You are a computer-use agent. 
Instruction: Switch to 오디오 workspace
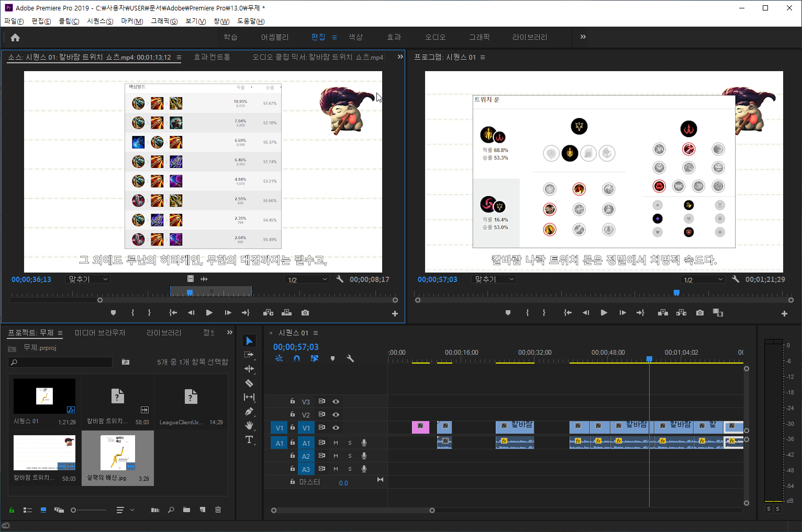click(436, 37)
